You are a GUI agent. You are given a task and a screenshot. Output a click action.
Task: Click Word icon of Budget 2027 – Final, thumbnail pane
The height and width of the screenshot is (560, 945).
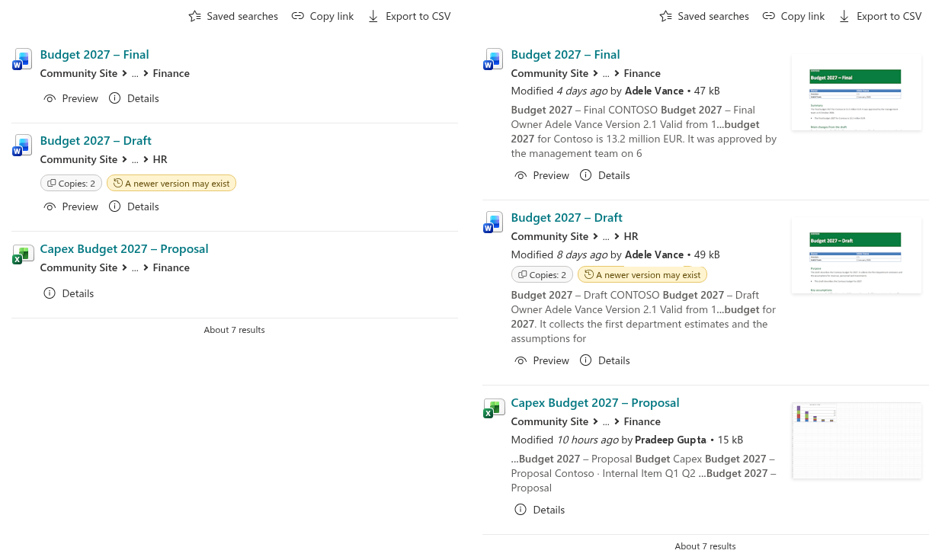pyautogui.click(x=494, y=59)
